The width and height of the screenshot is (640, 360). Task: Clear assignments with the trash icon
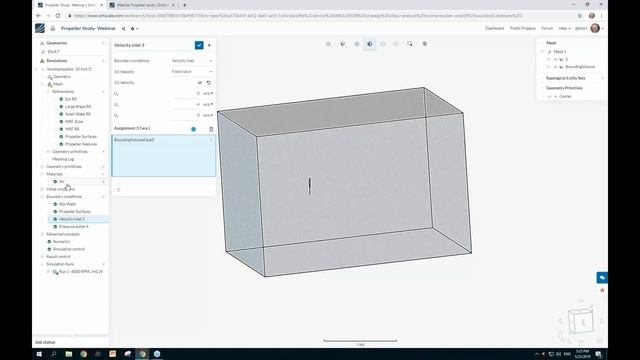(211, 129)
